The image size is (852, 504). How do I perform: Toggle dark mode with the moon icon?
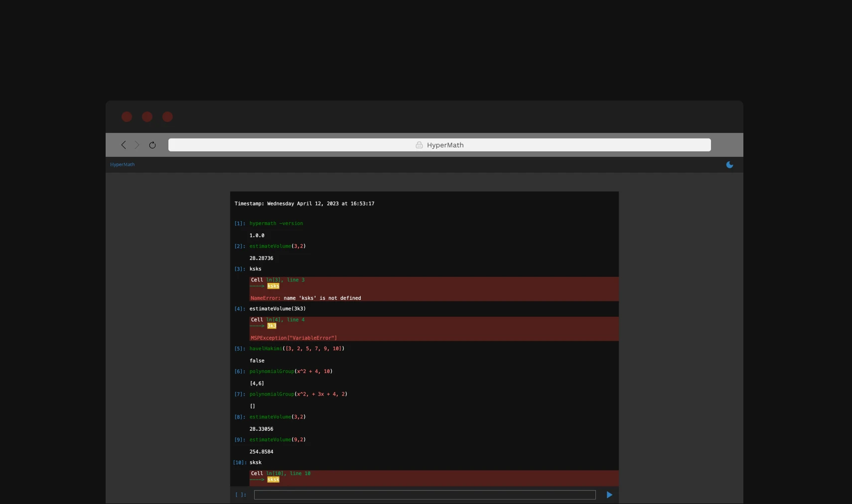click(x=729, y=165)
